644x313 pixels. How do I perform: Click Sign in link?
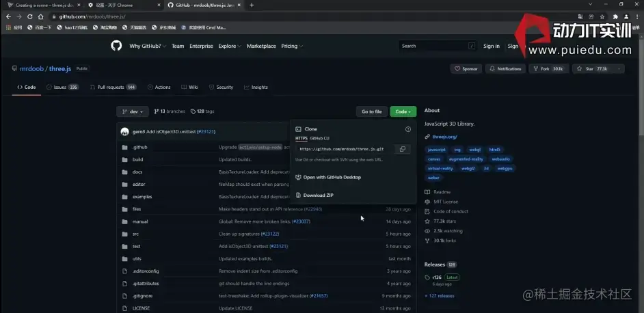[492, 46]
